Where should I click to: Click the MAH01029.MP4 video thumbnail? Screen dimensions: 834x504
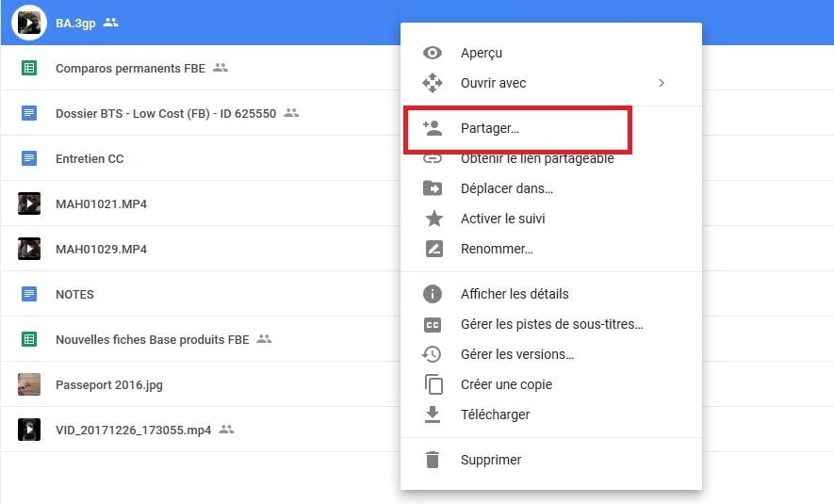tap(29, 249)
